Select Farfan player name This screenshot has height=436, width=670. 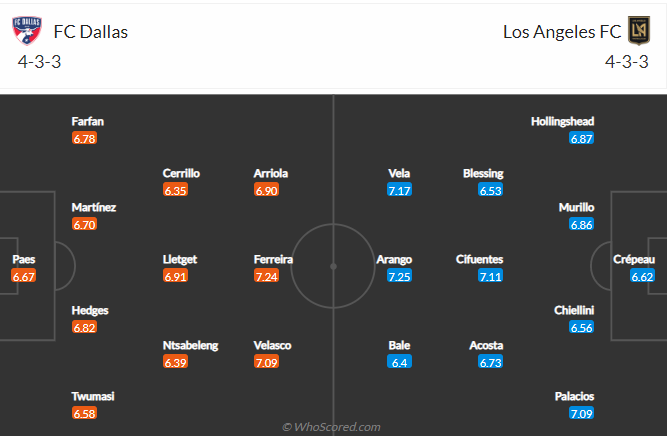[88, 122]
